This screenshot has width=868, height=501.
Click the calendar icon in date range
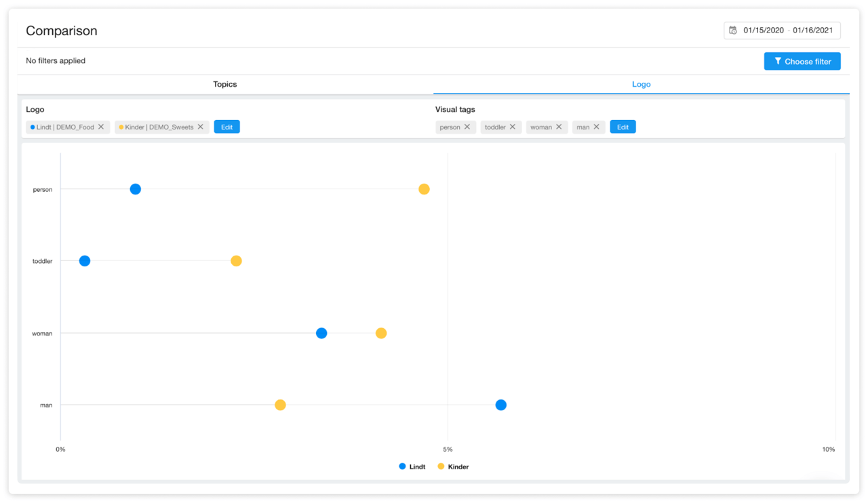(x=733, y=31)
